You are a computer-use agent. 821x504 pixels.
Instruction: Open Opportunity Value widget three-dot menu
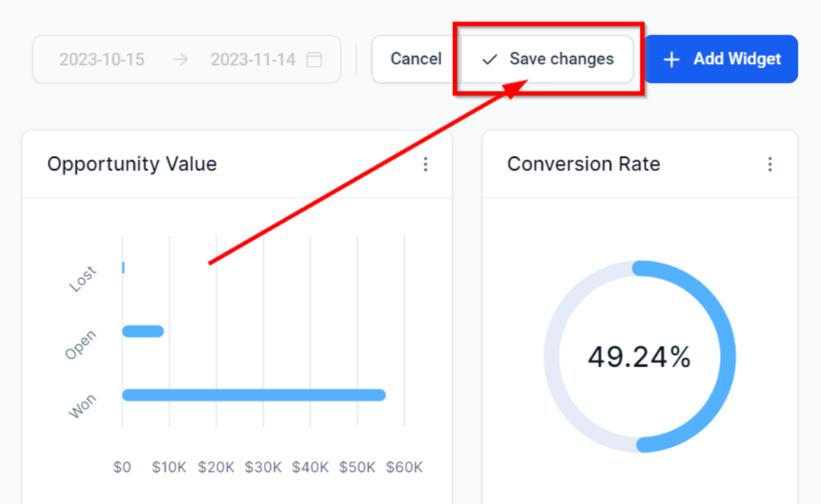coord(426,164)
